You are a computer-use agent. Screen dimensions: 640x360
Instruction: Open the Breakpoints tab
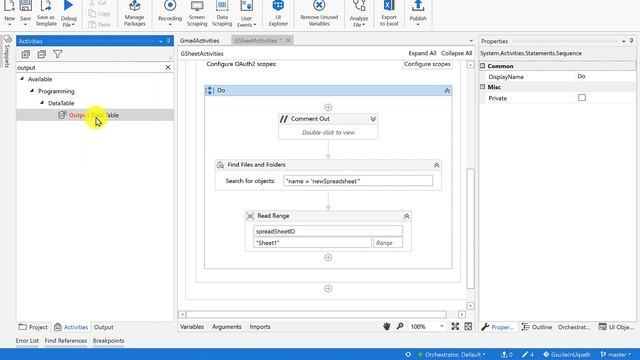point(109,341)
